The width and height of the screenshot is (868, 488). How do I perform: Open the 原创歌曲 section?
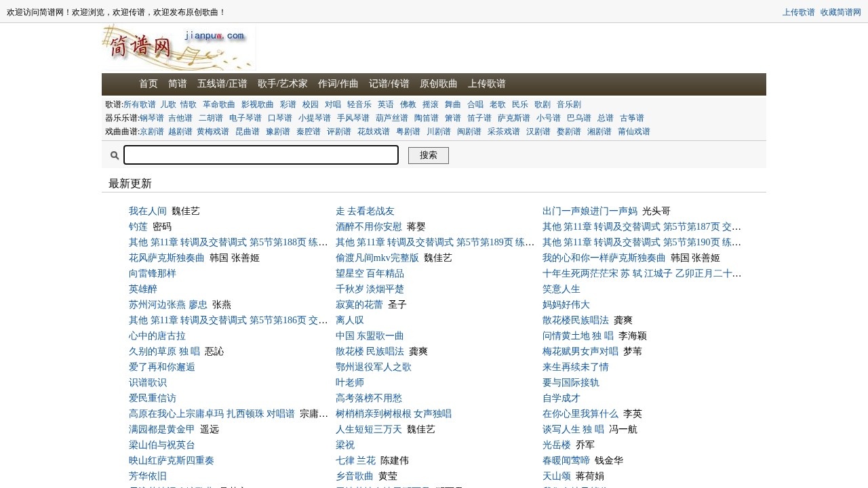[438, 84]
